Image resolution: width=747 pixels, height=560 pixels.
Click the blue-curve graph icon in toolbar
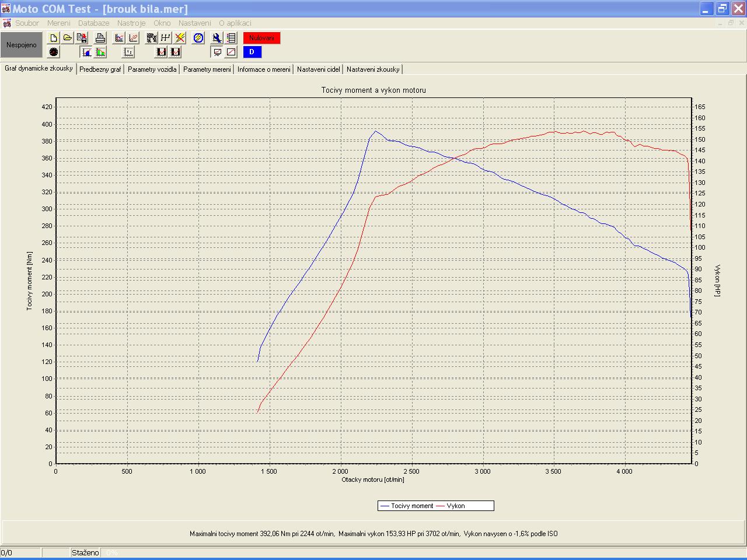[119, 38]
